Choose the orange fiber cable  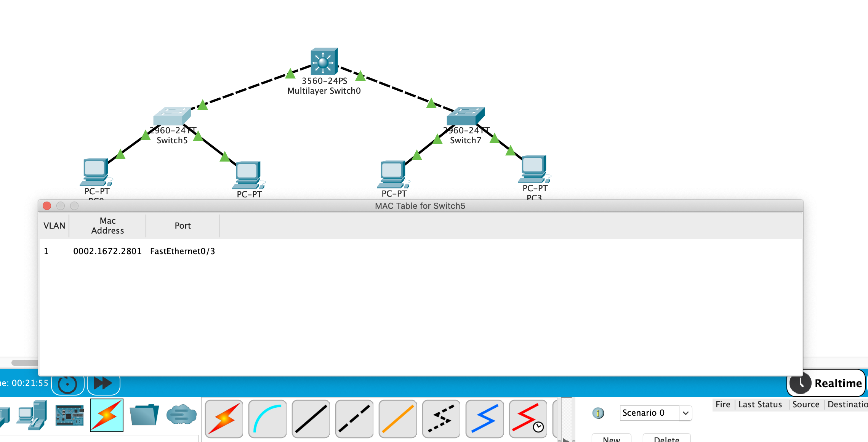tap(398, 418)
